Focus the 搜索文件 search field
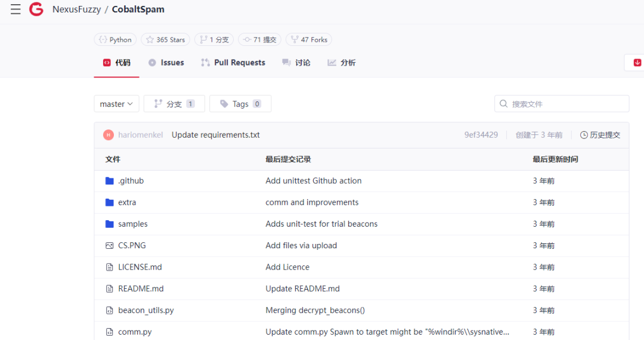 click(562, 104)
